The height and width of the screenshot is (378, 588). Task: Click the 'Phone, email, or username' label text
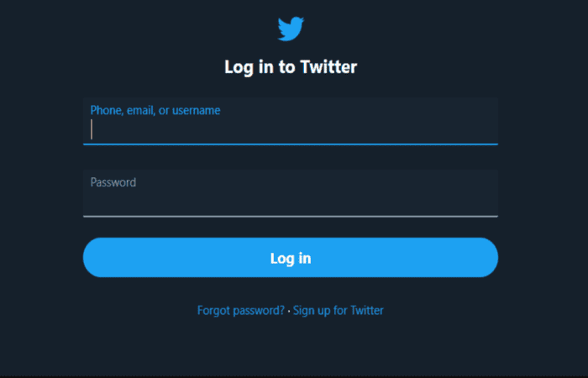[x=155, y=110]
